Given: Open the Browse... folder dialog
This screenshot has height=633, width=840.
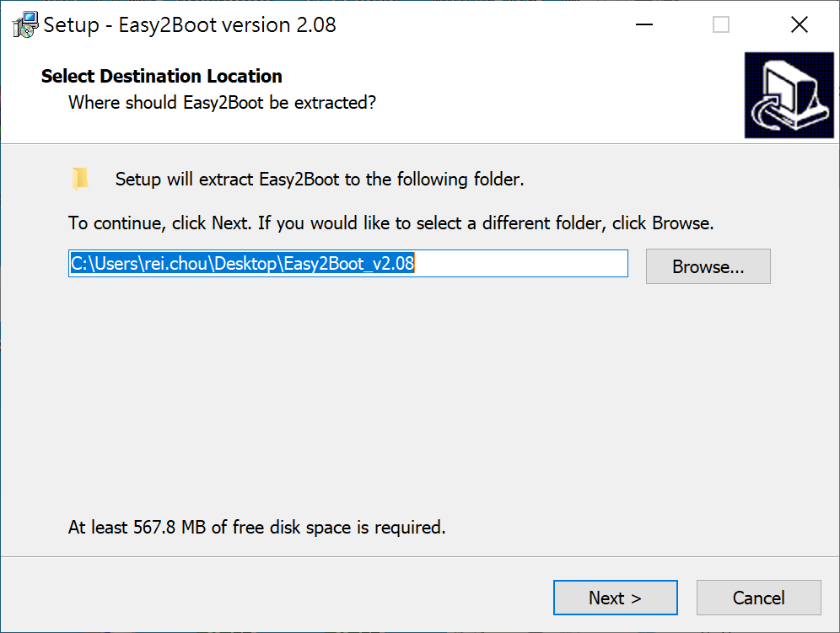Looking at the screenshot, I should (x=708, y=266).
